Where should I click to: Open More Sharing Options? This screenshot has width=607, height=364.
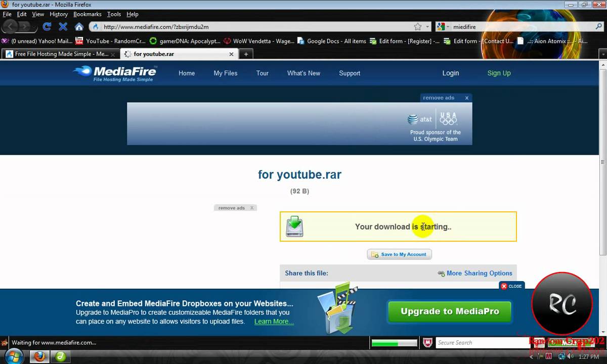click(x=479, y=274)
